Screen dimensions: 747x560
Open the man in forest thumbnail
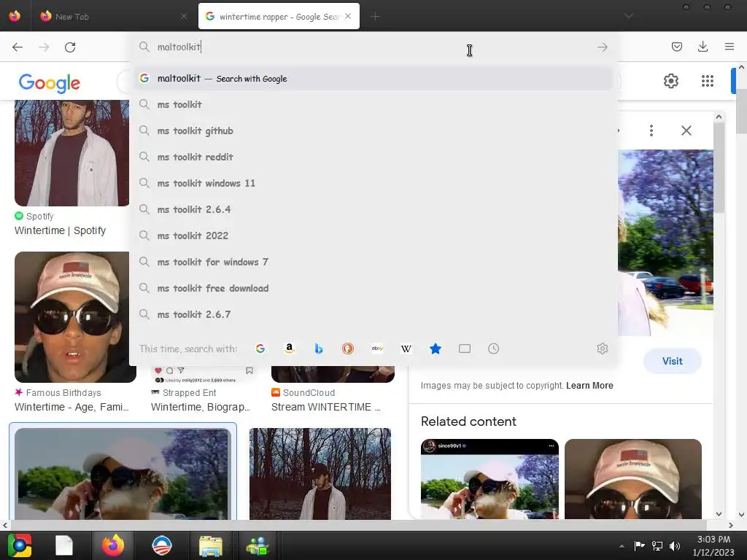(320, 474)
